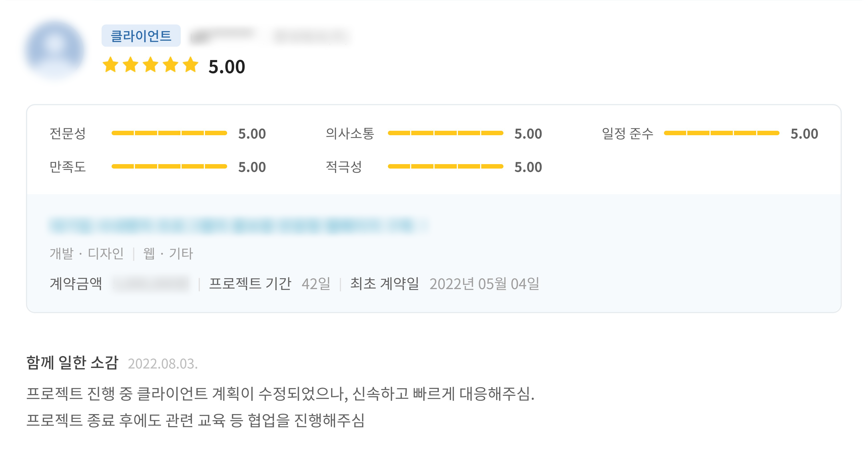Select the 개발 · 디자인 category text

point(87,254)
